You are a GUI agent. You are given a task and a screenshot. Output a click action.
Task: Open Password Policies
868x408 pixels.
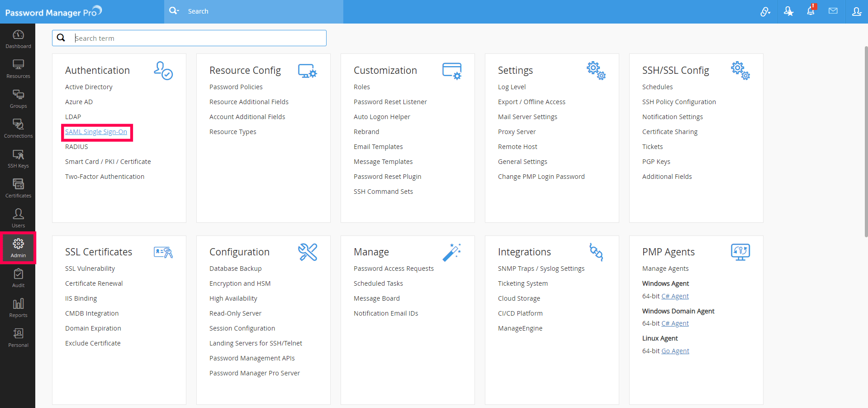pyautogui.click(x=236, y=87)
